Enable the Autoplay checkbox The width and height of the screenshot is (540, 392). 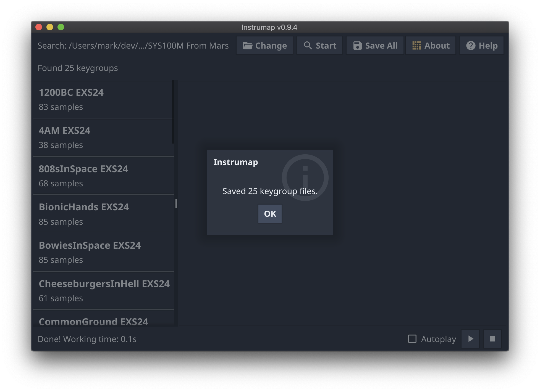pyautogui.click(x=412, y=339)
